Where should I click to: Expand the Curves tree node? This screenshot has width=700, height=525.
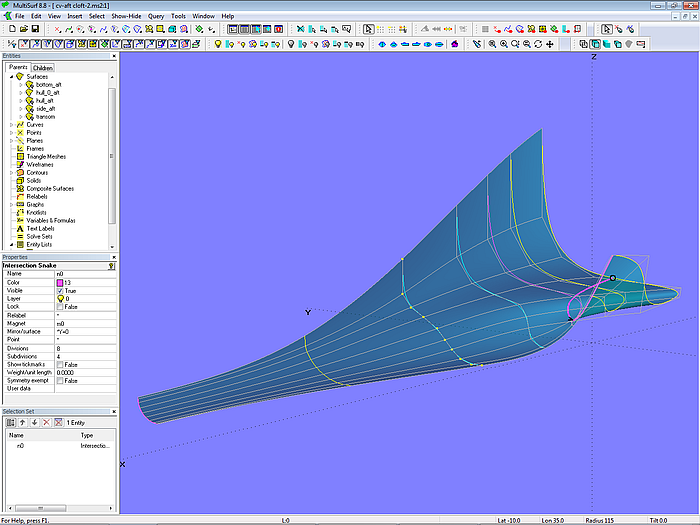pyautogui.click(x=10, y=124)
